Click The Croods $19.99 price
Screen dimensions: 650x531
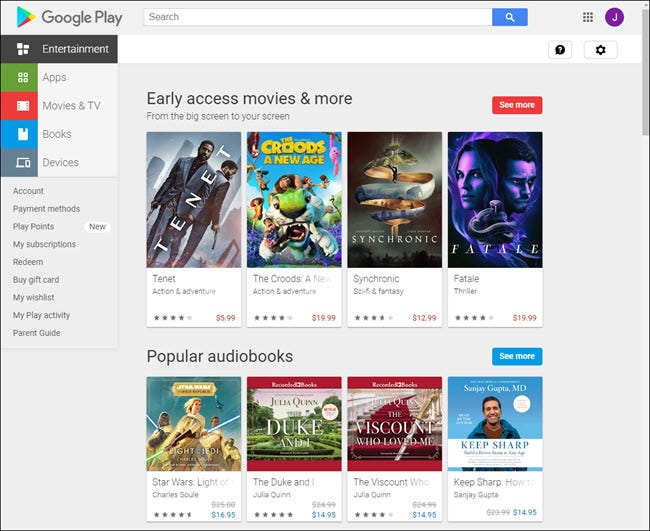coord(324,318)
